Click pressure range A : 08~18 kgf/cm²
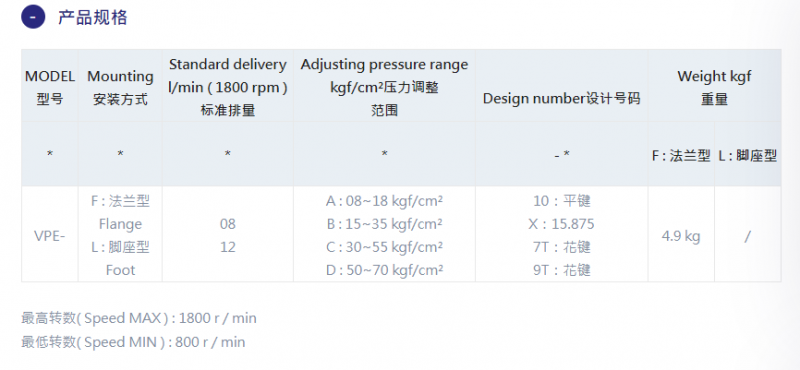This screenshot has width=800, height=370. pyautogui.click(x=384, y=201)
